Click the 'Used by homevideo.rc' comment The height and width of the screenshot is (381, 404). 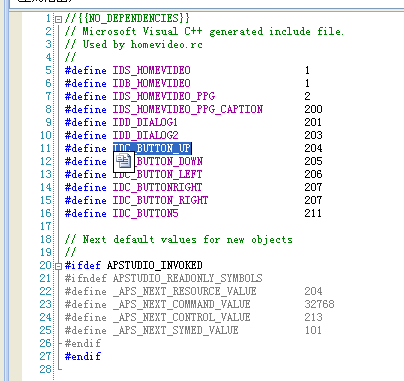click(134, 44)
